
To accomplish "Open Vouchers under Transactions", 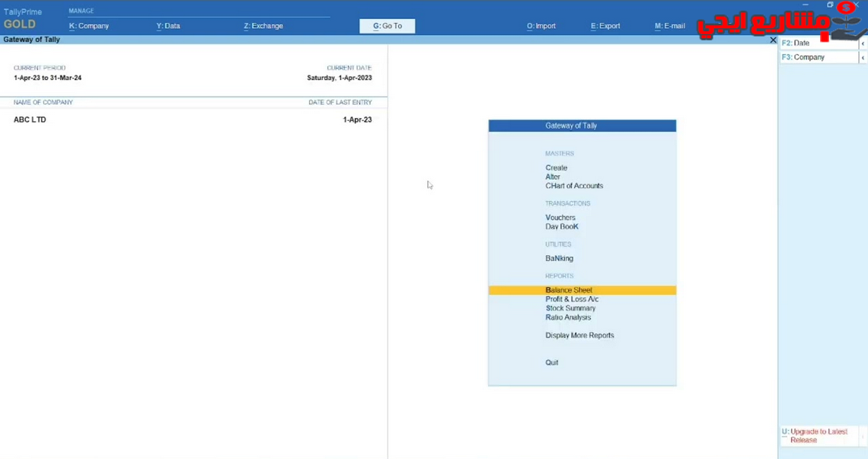I will pyautogui.click(x=560, y=218).
